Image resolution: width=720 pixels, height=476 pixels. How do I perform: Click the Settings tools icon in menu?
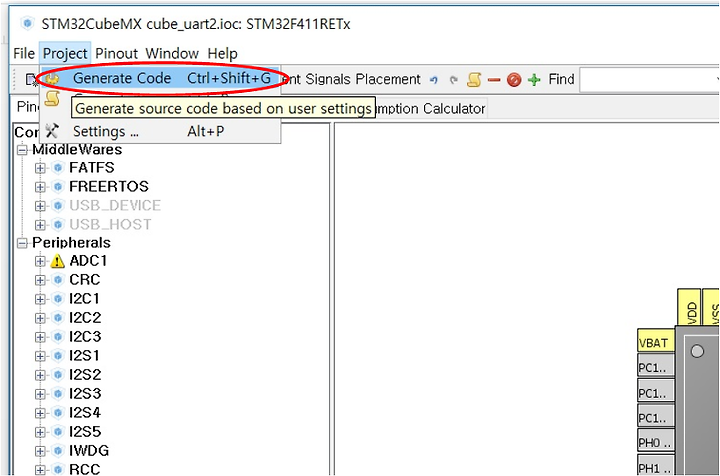click(52, 131)
